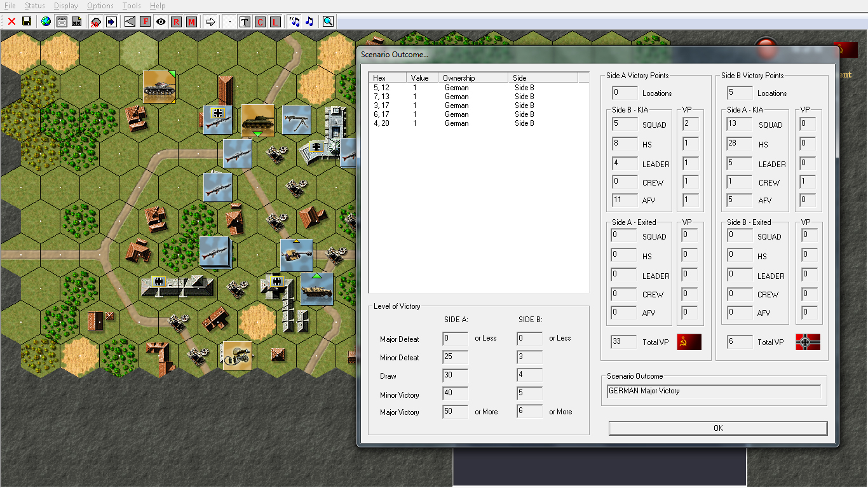Select the tan tank unit at top of map
Viewport: 868px width, 488px height.
[x=159, y=87]
